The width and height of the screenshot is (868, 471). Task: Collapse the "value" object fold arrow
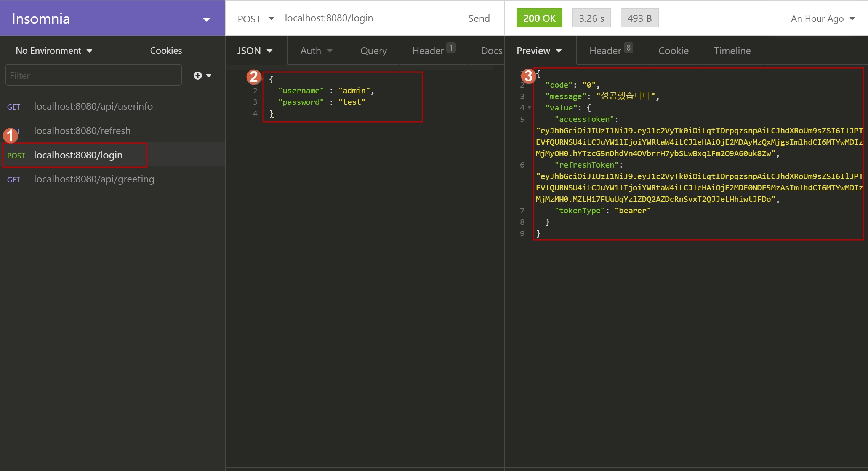click(529, 108)
